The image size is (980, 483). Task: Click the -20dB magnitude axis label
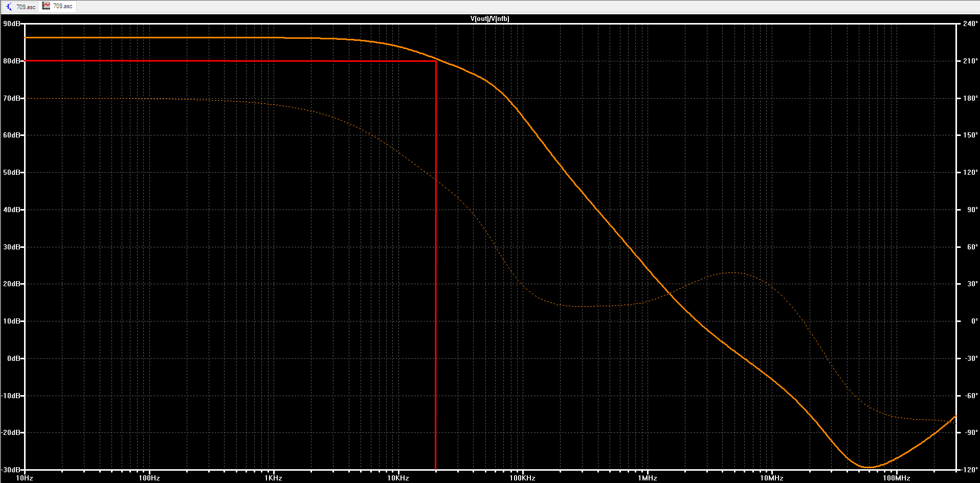11,433
